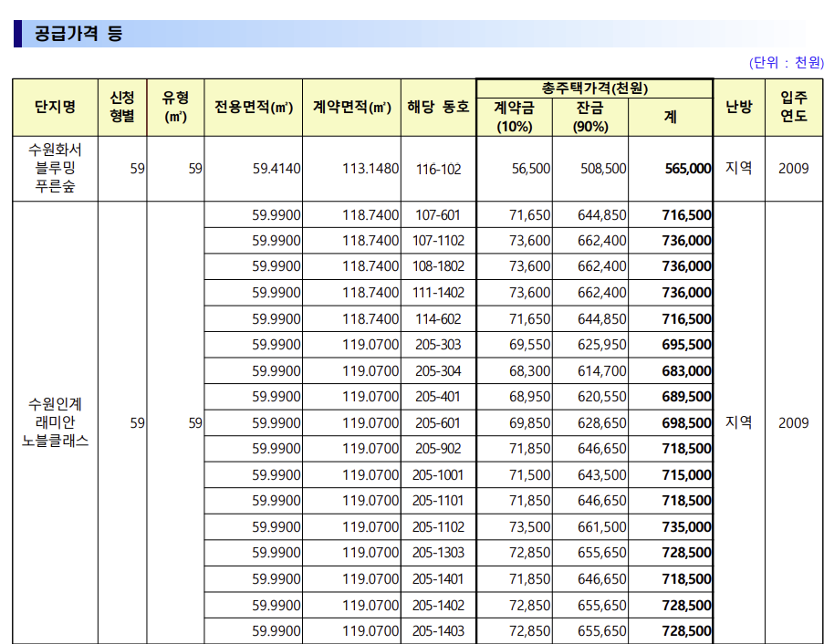Viewport: 824px width, 644px height.
Task: Click total price 715,000
Action: 686,475
